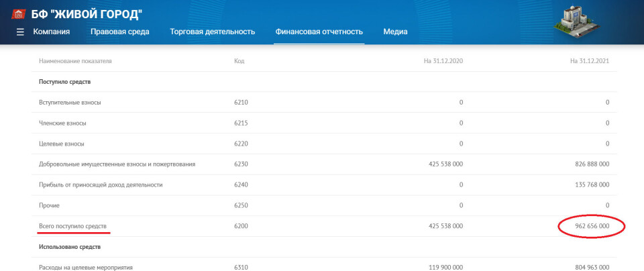Click the На 31.12.2020 column header
644x271 pixels.
(443, 61)
